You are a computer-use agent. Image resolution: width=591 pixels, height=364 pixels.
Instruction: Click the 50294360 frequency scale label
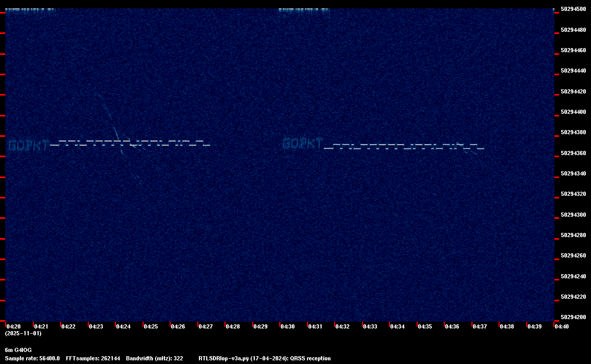coord(573,153)
